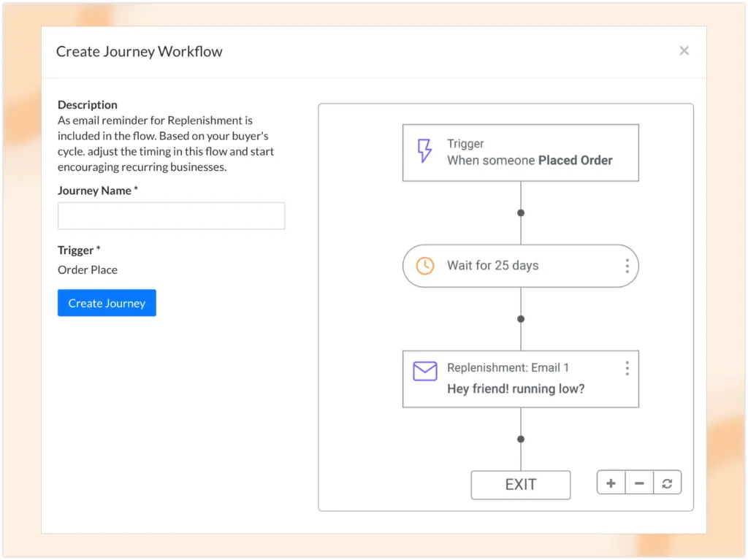Click connector dot above the EXIT node
The width and height of the screenshot is (748, 560).
coord(521,440)
